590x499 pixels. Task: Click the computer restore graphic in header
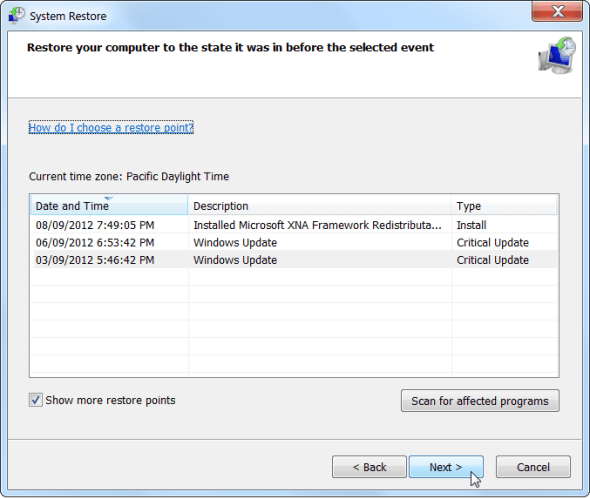[557, 56]
